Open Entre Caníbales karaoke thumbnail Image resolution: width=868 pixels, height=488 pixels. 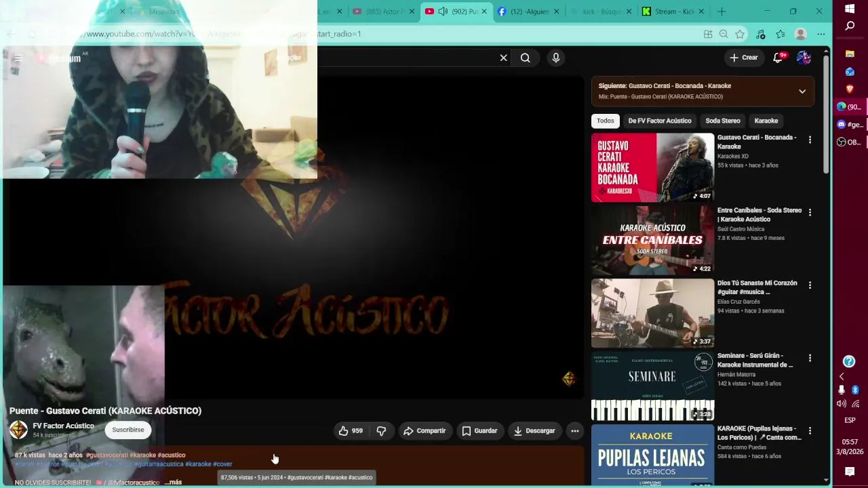pos(652,240)
